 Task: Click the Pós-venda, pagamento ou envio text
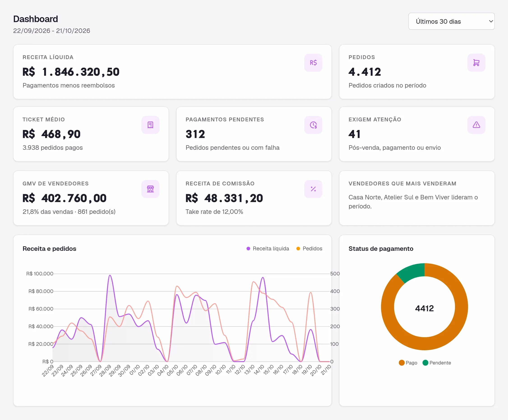point(395,148)
